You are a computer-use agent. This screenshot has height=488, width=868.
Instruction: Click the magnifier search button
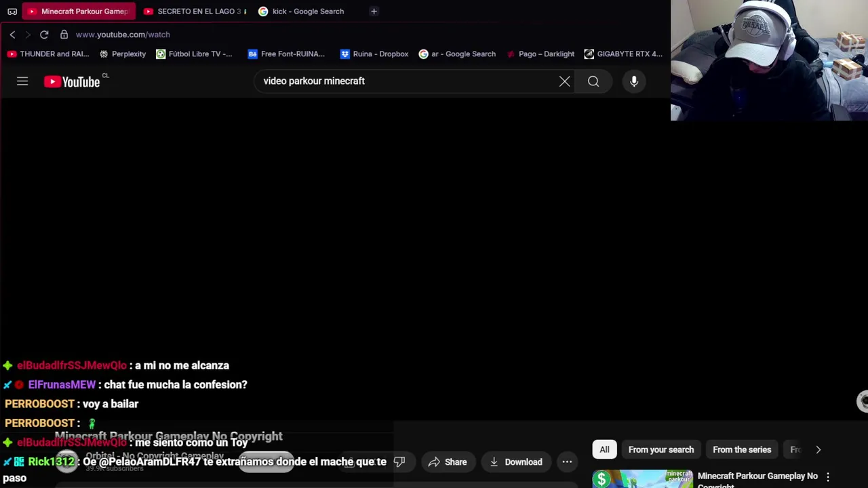pyautogui.click(x=593, y=81)
